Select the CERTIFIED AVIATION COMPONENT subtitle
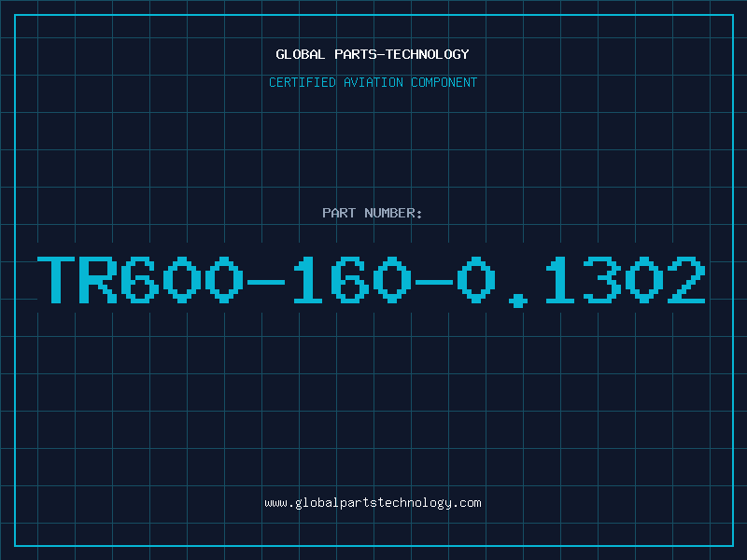This screenshot has width=747, height=560. click(x=373, y=82)
